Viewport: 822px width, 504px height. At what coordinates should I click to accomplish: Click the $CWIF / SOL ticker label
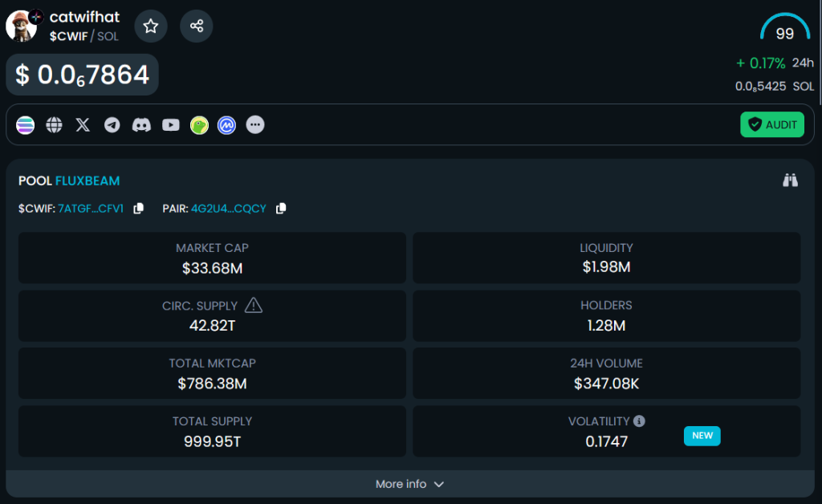(83, 37)
